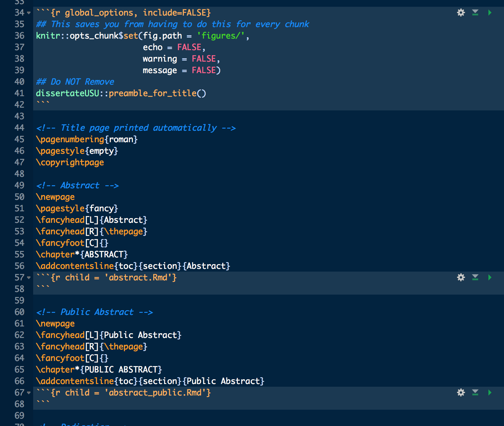504x426 pixels.
Task: Click \addcontentsline line ending with {Public Abstract}
Action: click(150, 381)
